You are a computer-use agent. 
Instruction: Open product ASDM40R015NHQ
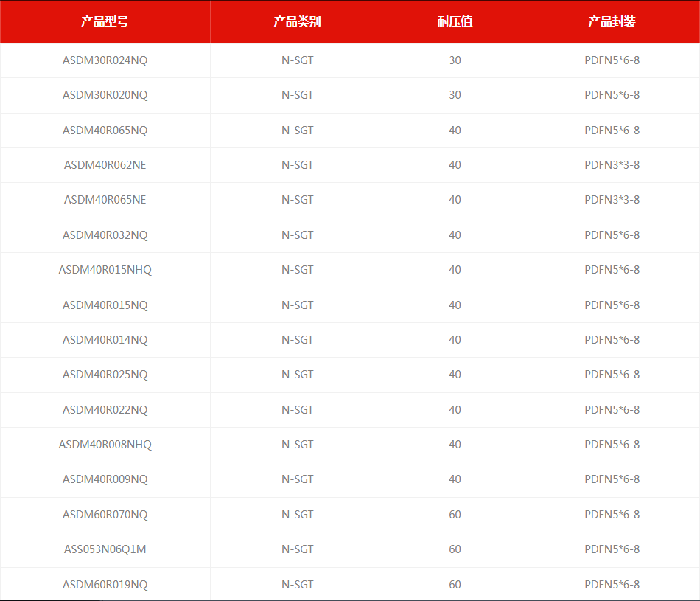pyautogui.click(x=105, y=270)
